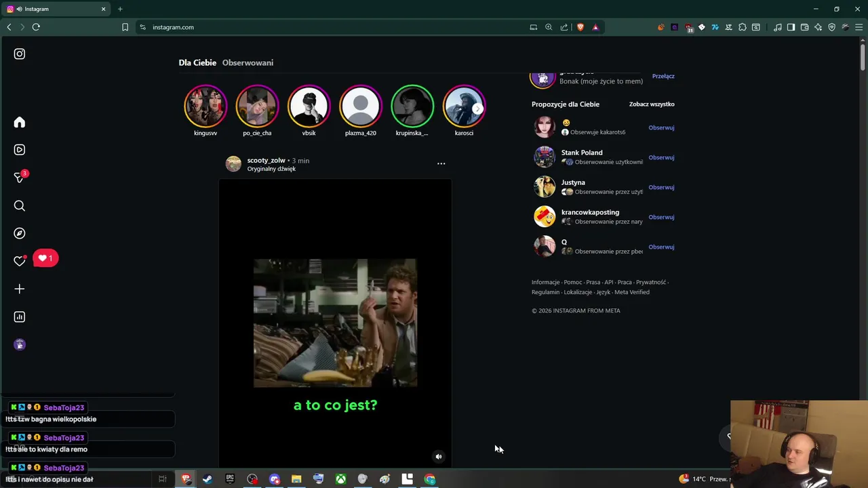Open Prywatność footer link

651,282
